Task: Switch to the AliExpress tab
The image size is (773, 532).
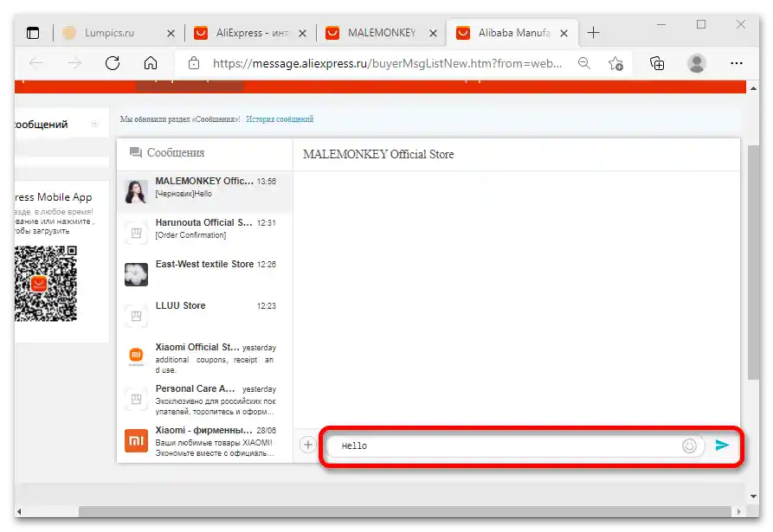Action: 249,33
